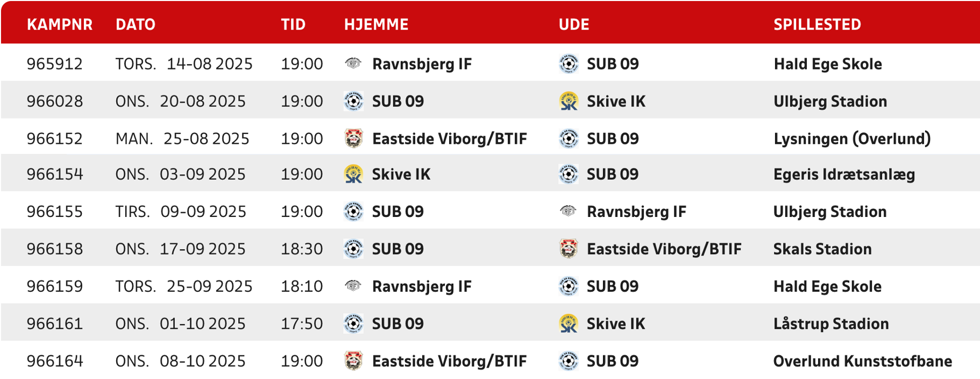Click SUB 09 home logo in match 966161

click(x=353, y=324)
